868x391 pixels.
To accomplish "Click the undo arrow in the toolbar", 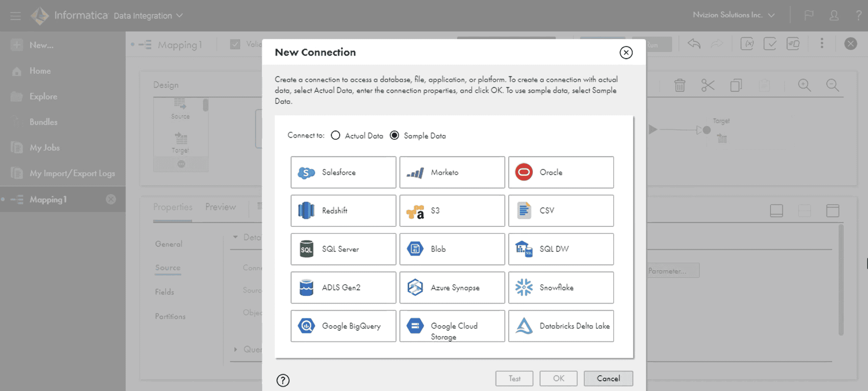I will coord(694,44).
